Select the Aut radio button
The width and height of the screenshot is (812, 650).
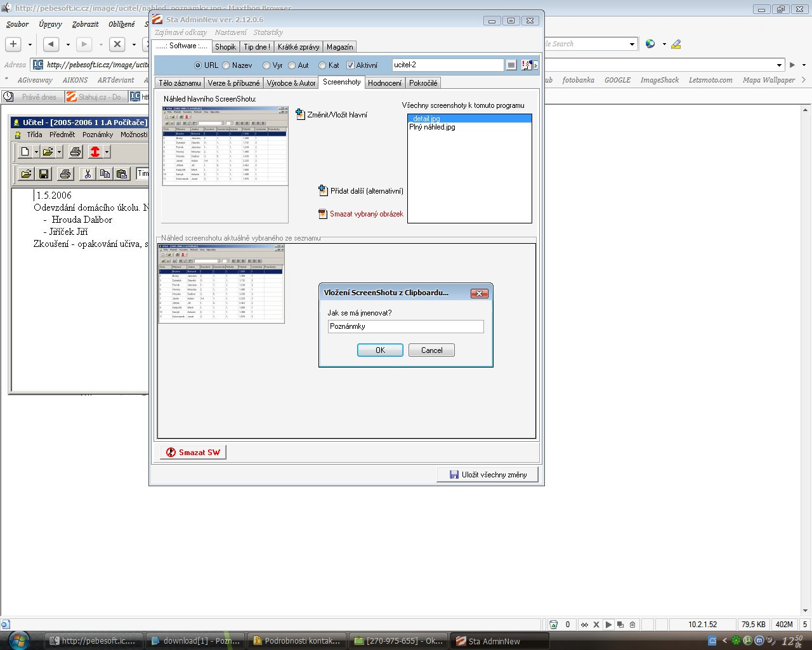(x=292, y=65)
